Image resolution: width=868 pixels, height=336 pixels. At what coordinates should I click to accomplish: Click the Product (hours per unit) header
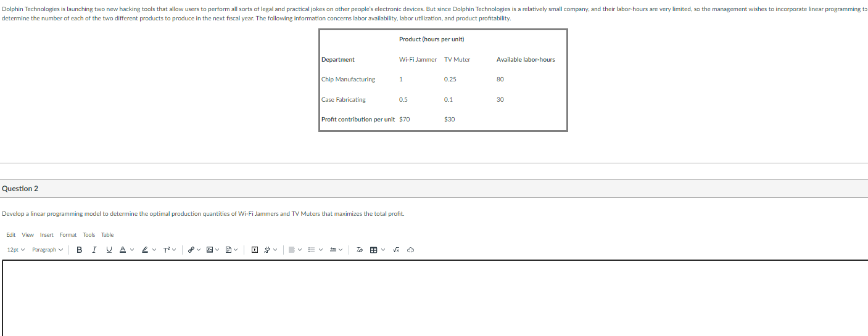click(431, 39)
